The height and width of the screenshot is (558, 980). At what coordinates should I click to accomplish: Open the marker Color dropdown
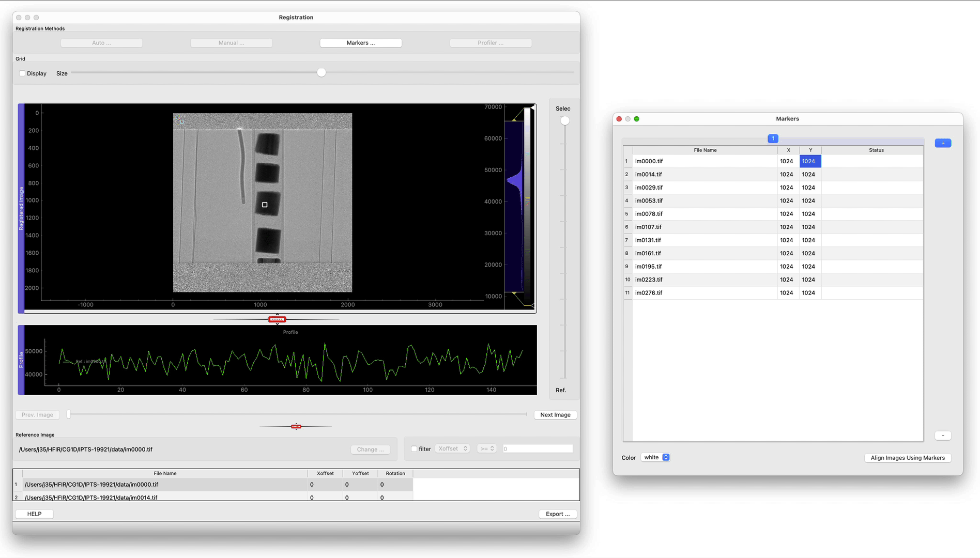click(655, 457)
